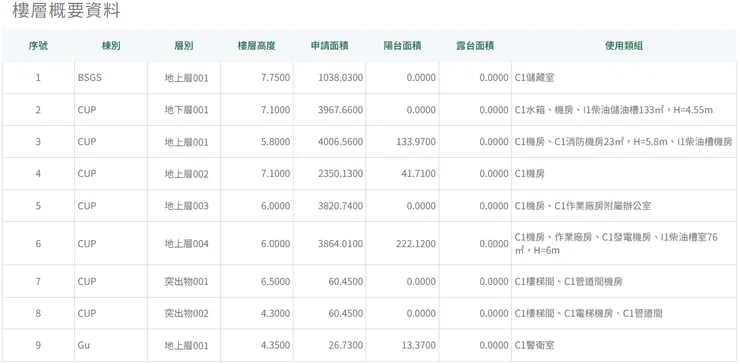Click usage text mentioning C1發電機房
This screenshot has width=740, height=364.
pyautogui.click(x=616, y=244)
